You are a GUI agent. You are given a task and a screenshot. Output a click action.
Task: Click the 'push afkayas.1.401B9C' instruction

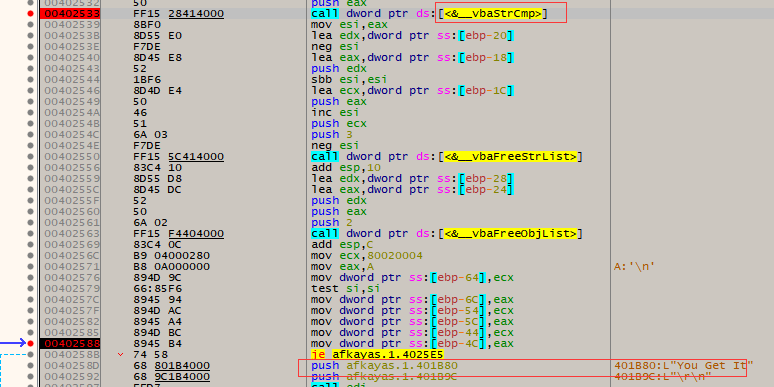[385, 377]
